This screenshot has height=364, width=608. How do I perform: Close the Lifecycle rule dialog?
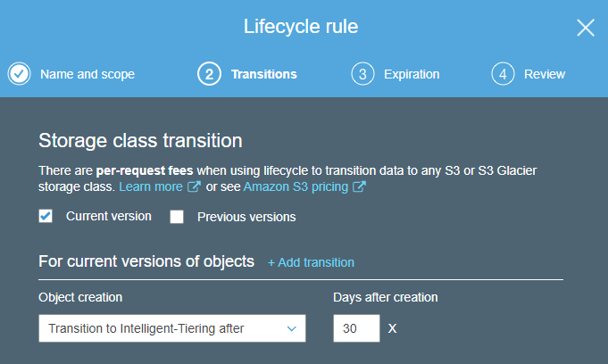(x=586, y=28)
